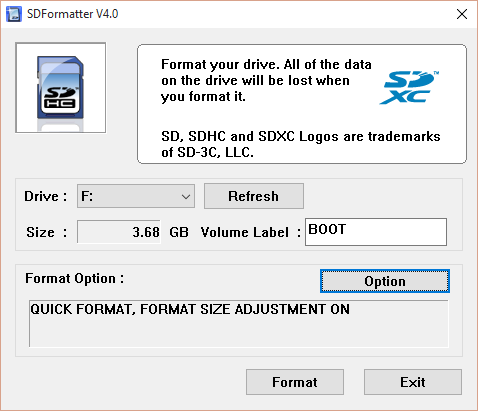Start formatting with Format button
Image resolution: width=478 pixels, height=411 pixels.
[x=295, y=382]
